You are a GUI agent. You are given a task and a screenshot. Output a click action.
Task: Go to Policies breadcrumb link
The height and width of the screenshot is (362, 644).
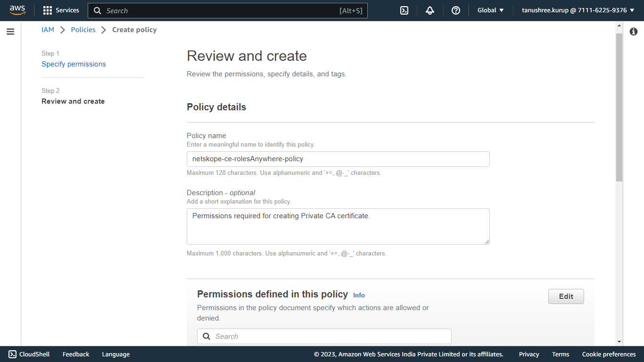click(83, 30)
